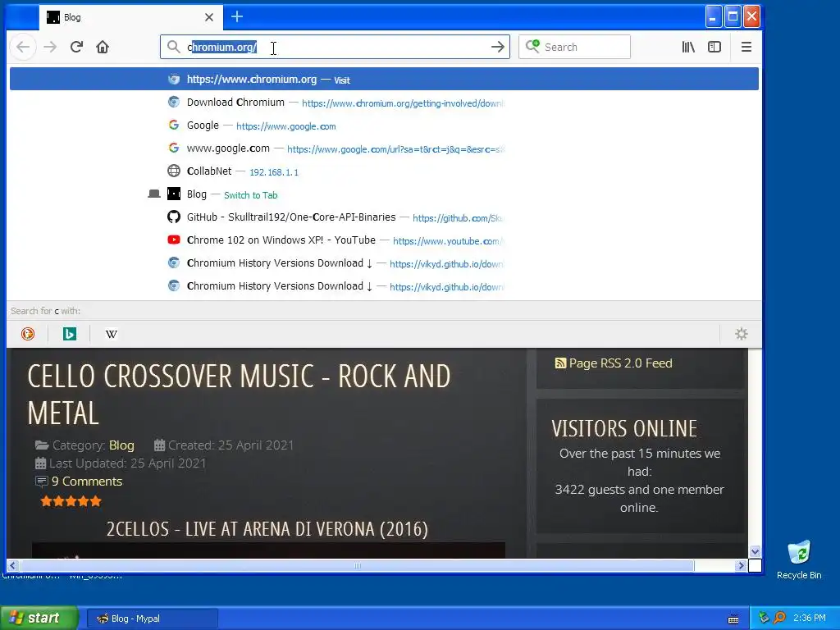Click inside the URL address field
Viewport: 840px width, 630px height.
click(x=335, y=47)
